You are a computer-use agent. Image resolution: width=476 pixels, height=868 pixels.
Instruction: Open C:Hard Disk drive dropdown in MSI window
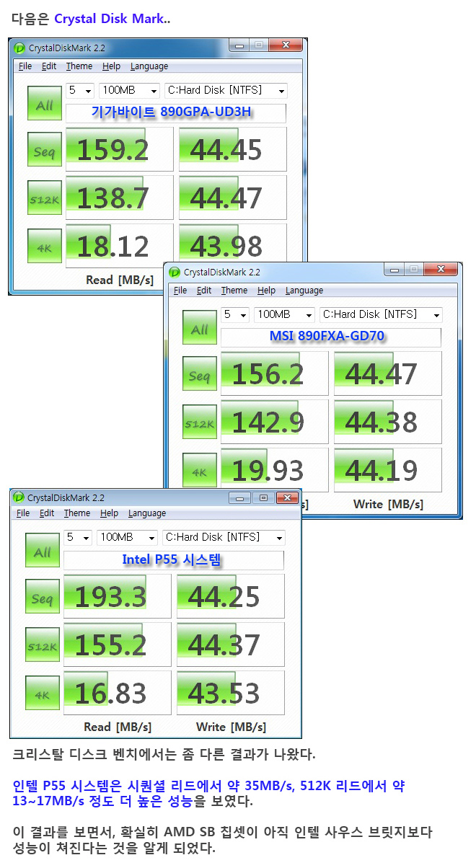381,315
